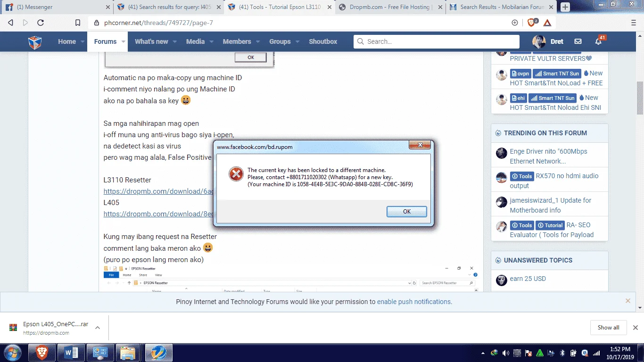644x362 pixels.
Task: Expand the Groups nav dropdown arrow
Action: (x=297, y=41)
